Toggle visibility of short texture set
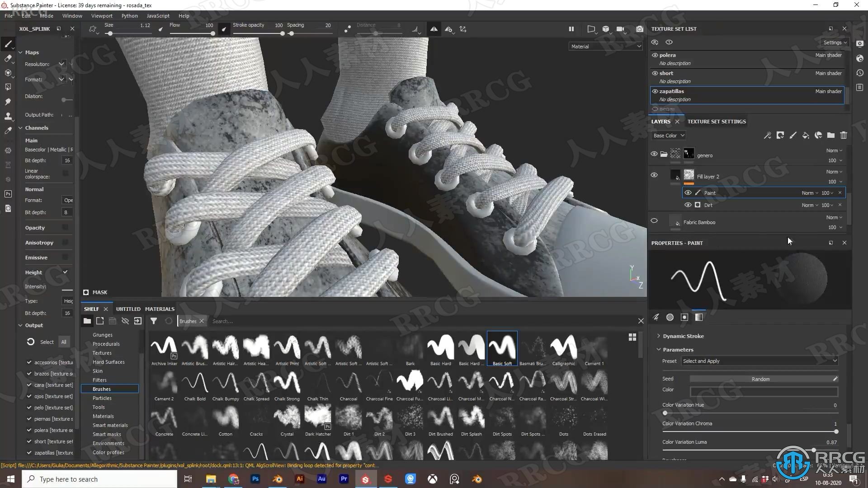Screen dimensions: 868x488 (x=655, y=73)
